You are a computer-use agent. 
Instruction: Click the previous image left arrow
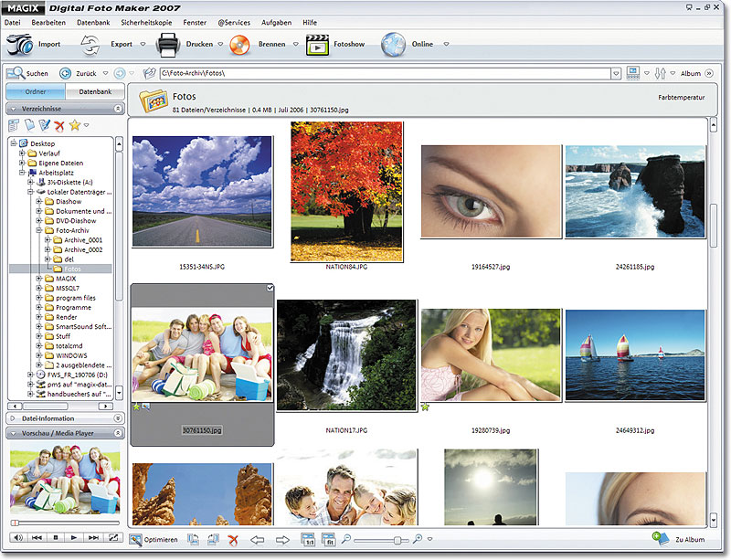click(x=258, y=540)
